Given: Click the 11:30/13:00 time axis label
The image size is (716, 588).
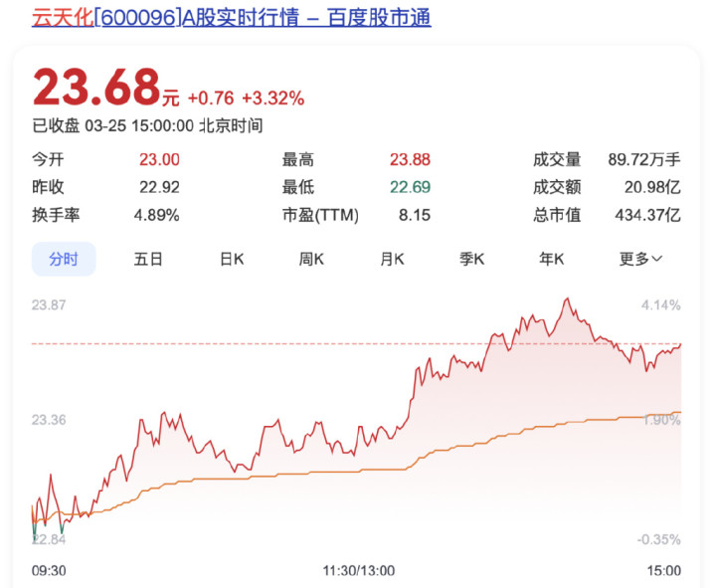Looking at the screenshot, I should (358, 571).
